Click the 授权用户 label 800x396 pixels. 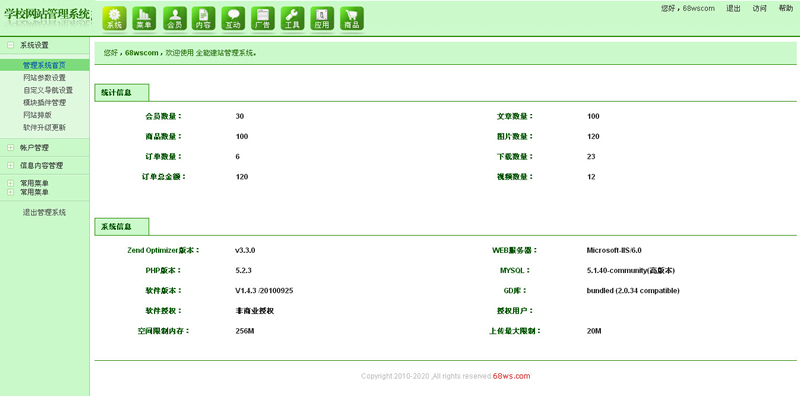pos(515,311)
